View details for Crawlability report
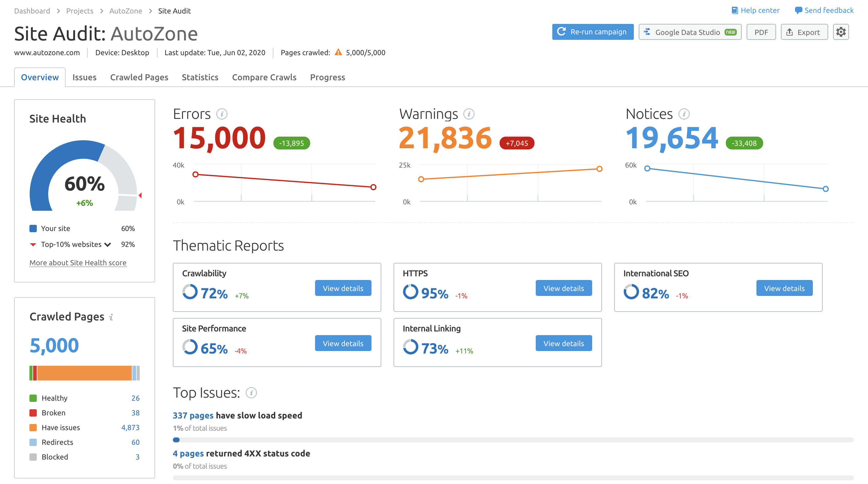The width and height of the screenshot is (868, 484). pos(343,288)
